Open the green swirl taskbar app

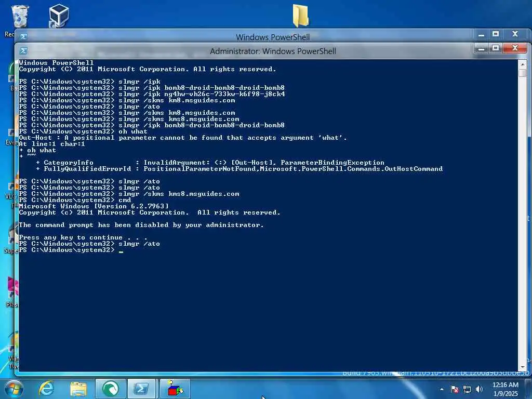pos(111,389)
